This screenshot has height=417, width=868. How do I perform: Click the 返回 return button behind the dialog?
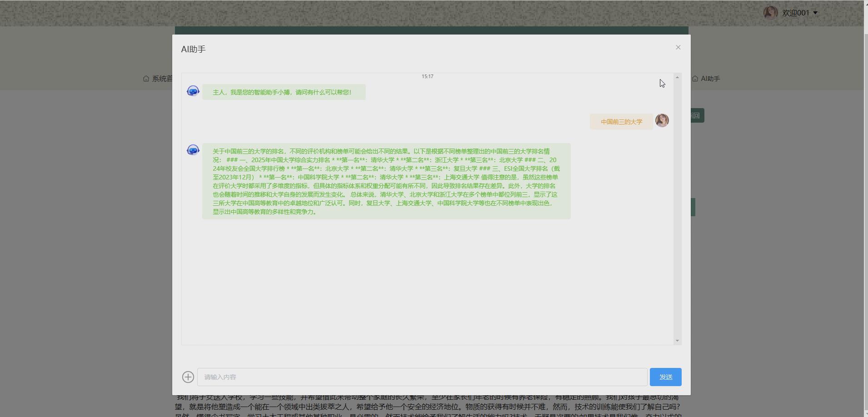(x=694, y=115)
